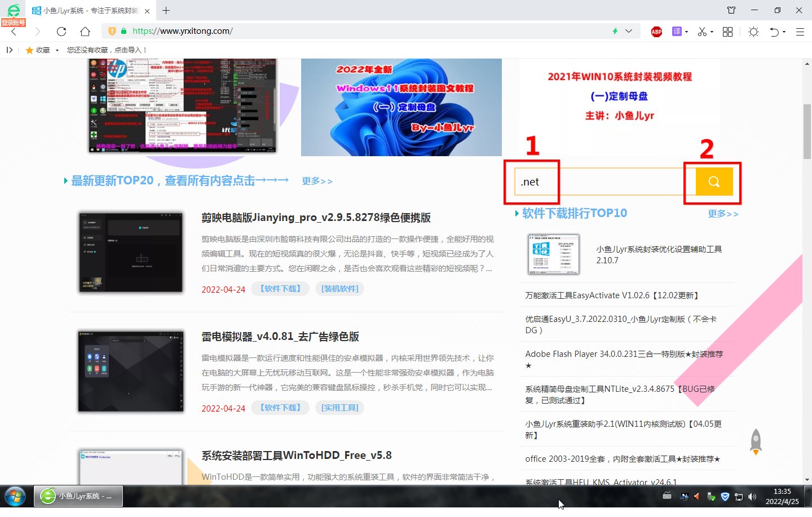Expand the address bar history dropdown chevron
This screenshot has height=517, width=812.
coord(629,31)
